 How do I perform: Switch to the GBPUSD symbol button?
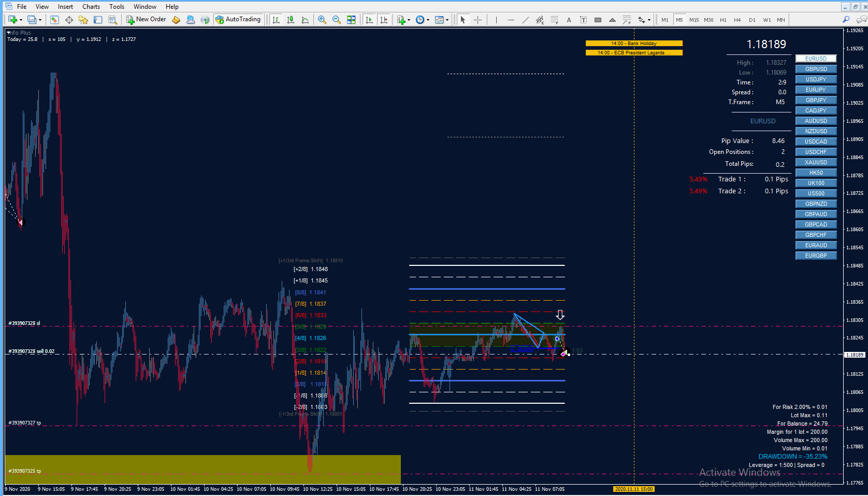(816, 69)
